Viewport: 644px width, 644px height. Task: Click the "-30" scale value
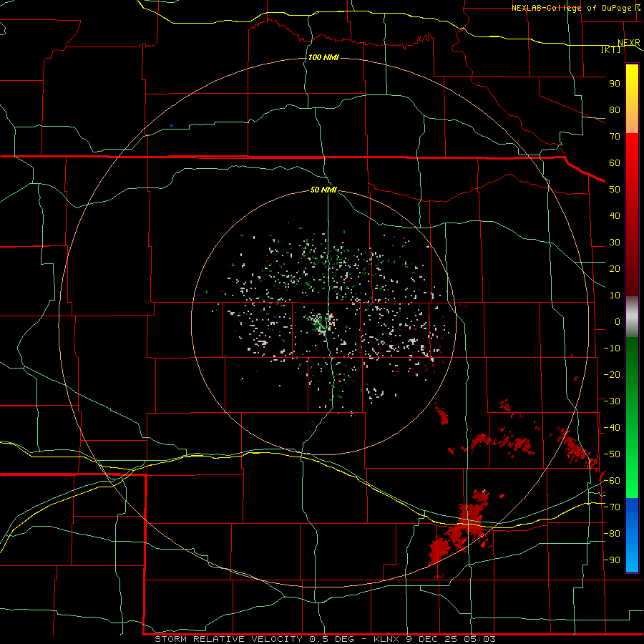click(x=612, y=401)
